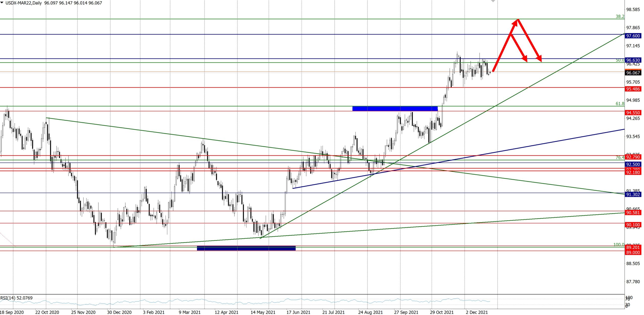Click the red 94.550 level label

click(633, 113)
